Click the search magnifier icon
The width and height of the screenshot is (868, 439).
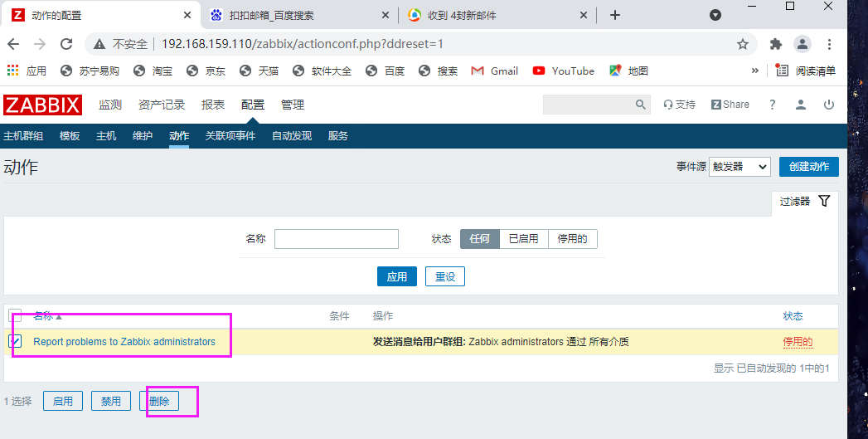point(641,105)
